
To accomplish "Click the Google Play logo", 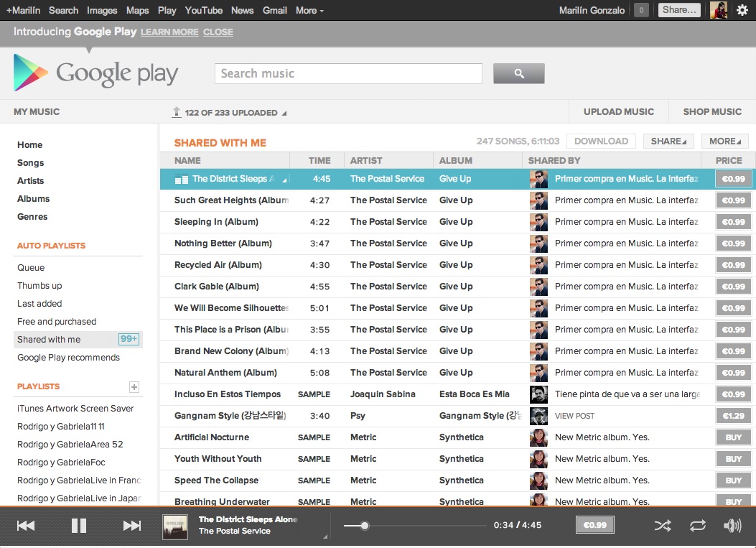I will click(96, 73).
